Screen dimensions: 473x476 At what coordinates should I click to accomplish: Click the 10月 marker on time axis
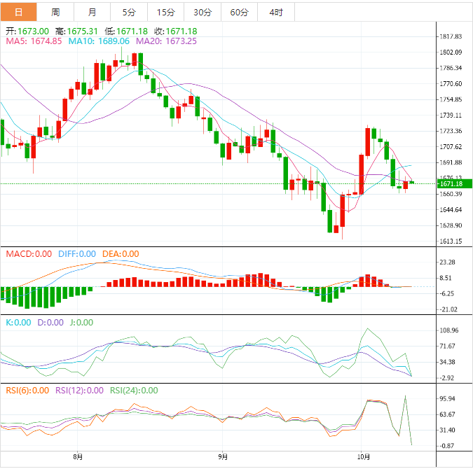pos(361,457)
